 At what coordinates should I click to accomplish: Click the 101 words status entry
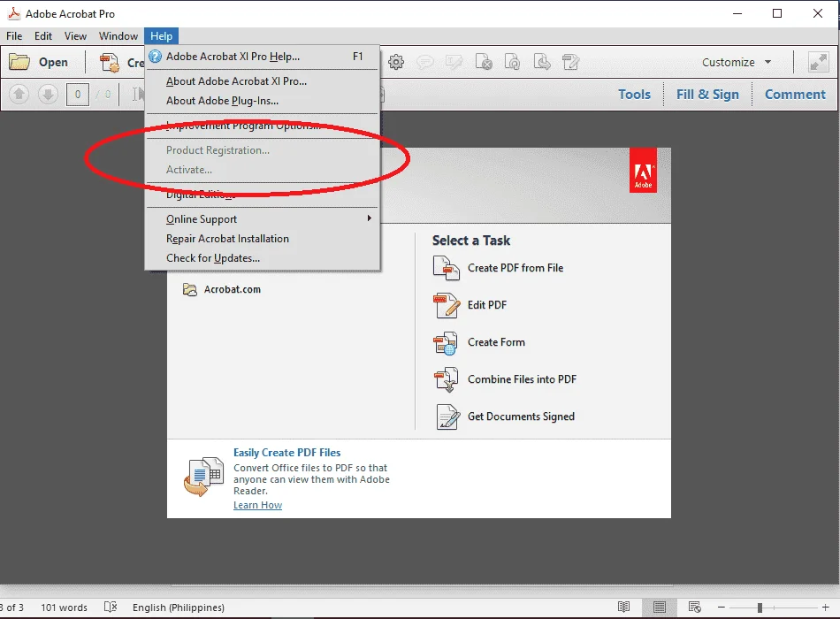pyautogui.click(x=64, y=608)
